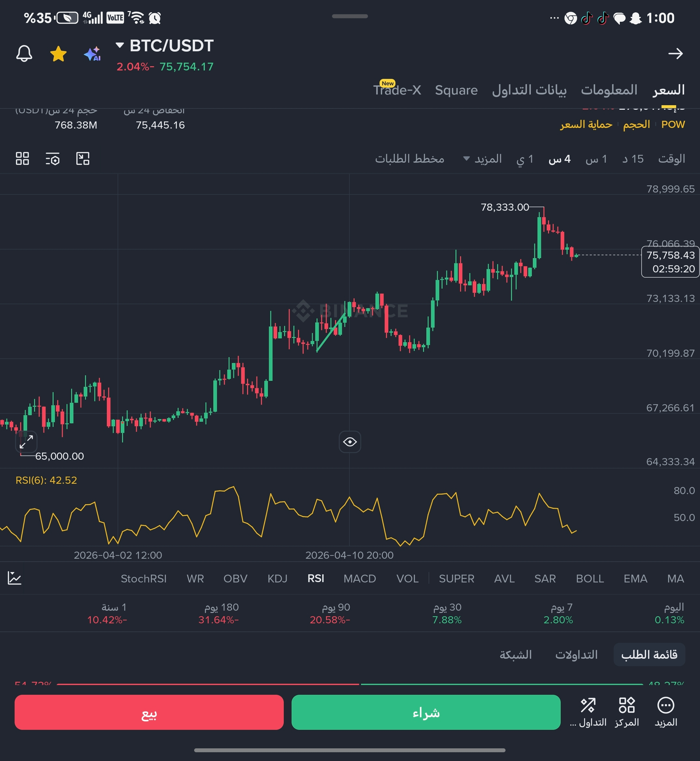Switch to the Square tab
The image size is (700, 761).
point(456,90)
